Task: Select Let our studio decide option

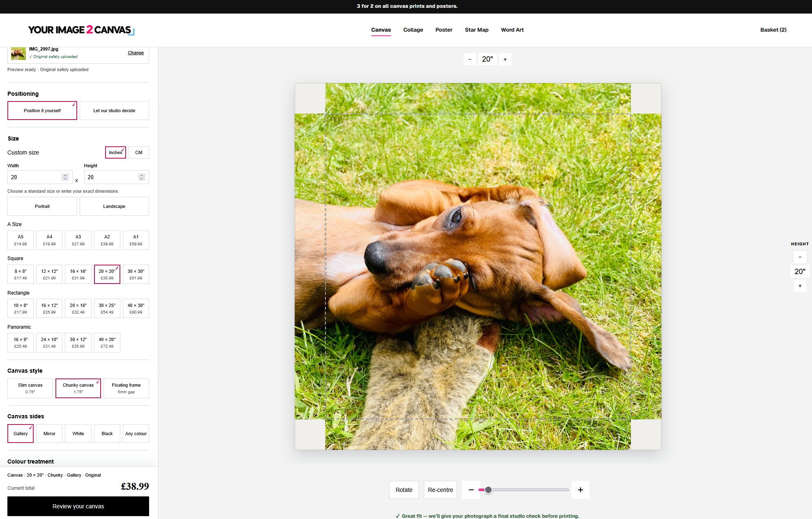Action: (114, 111)
